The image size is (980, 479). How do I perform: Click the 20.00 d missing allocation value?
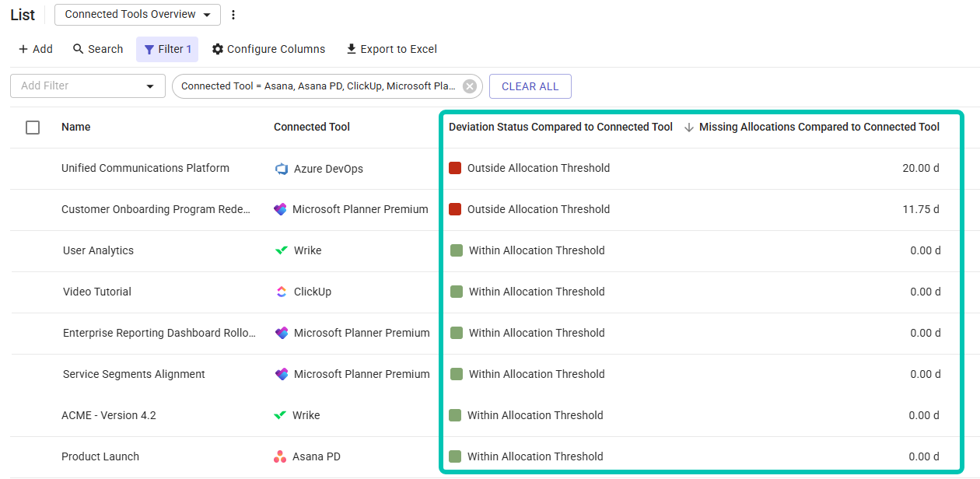(921, 168)
